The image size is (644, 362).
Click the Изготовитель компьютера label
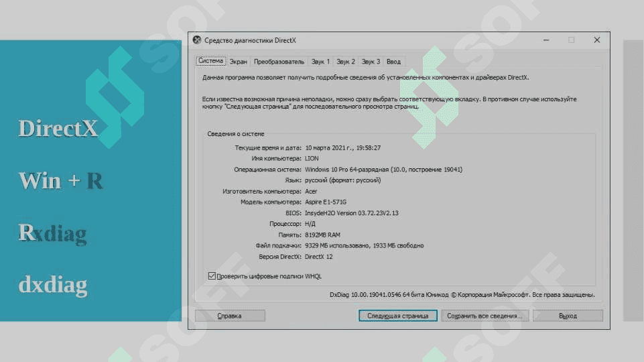[x=261, y=191]
